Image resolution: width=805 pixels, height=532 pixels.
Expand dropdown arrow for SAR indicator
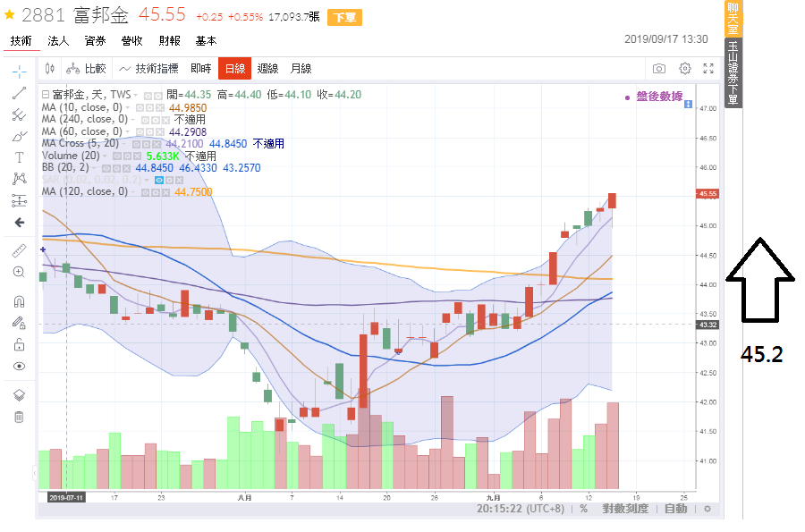[147, 180]
